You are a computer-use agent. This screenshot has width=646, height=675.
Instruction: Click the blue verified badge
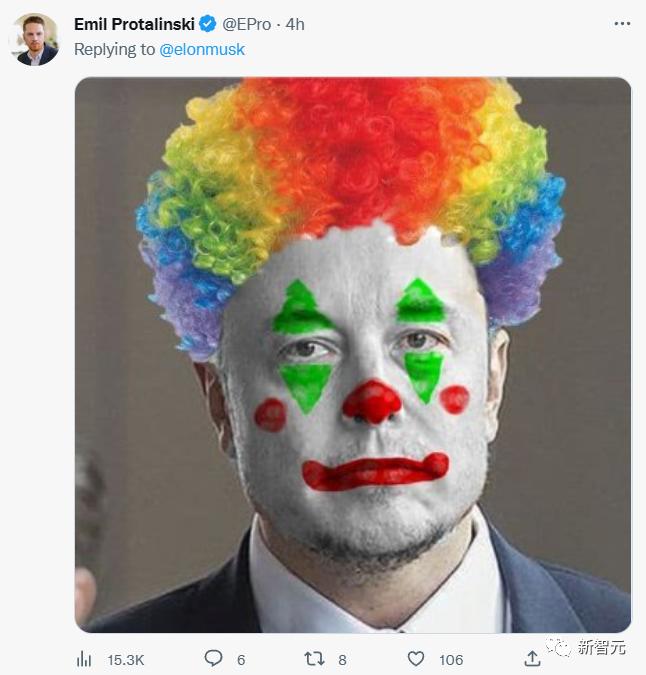coord(208,23)
